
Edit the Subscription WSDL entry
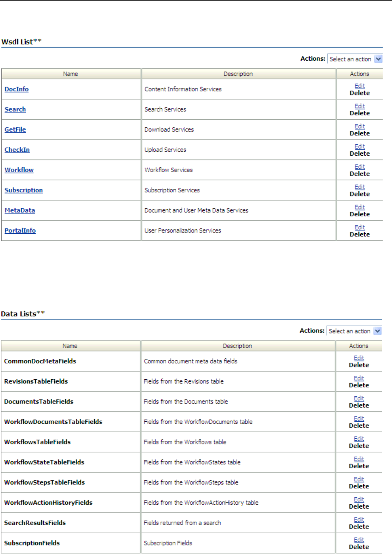click(360, 187)
